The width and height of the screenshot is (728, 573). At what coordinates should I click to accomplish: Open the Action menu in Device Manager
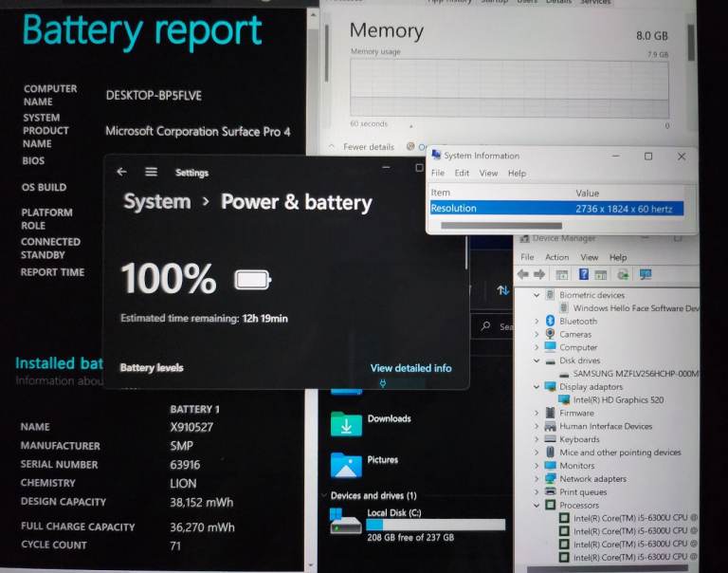[556, 257]
